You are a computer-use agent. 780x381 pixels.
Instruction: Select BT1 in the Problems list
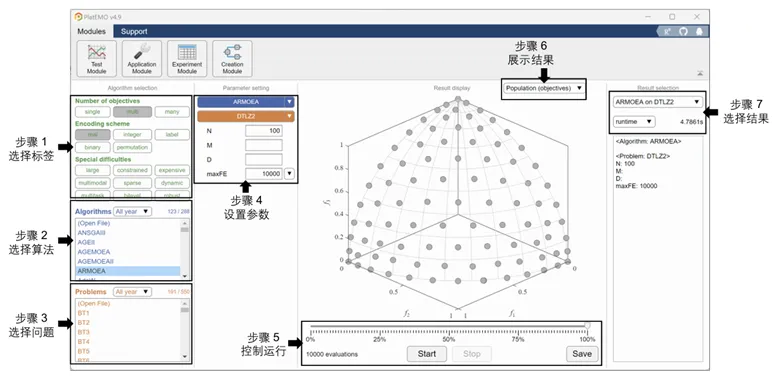128,313
